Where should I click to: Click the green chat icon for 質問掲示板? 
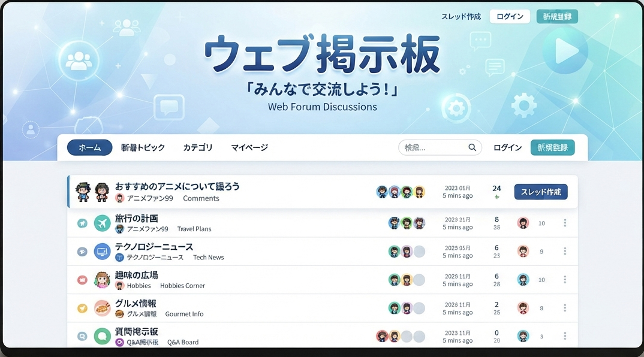(103, 337)
